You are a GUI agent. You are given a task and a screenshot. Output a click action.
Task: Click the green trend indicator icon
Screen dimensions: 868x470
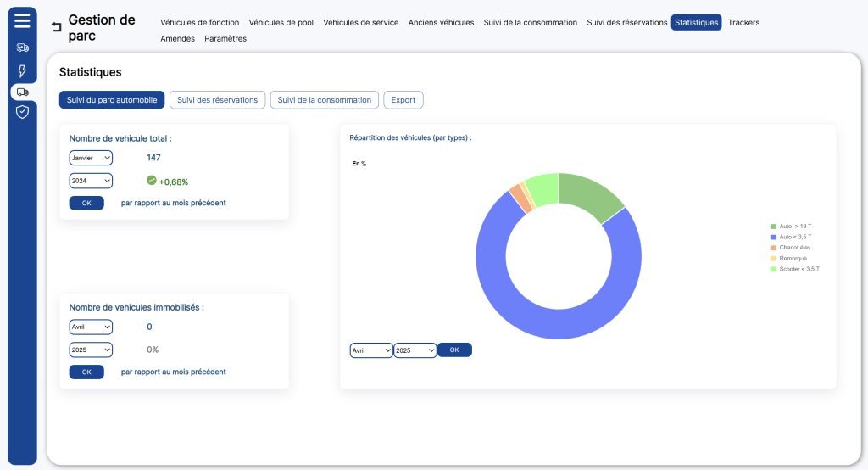(x=151, y=180)
